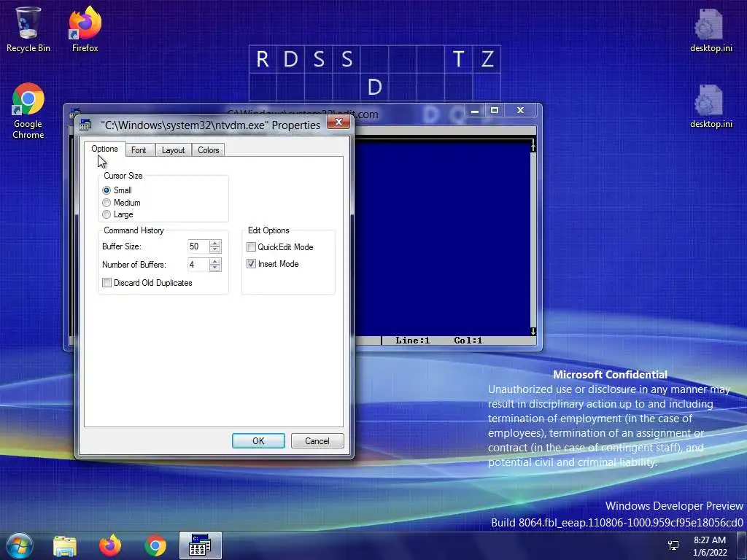Launch Firefox from the desktop shortcut
Viewport: 747px width, 560px height.
[x=85, y=28]
